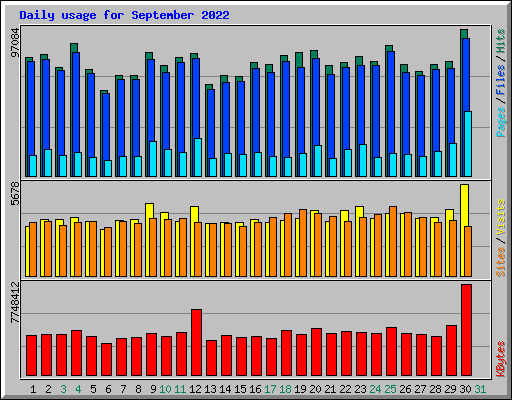Image resolution: width=512 pixels, height=400 pixels.
Task: Click the day 17 axis label
Action: pos(270,389)
